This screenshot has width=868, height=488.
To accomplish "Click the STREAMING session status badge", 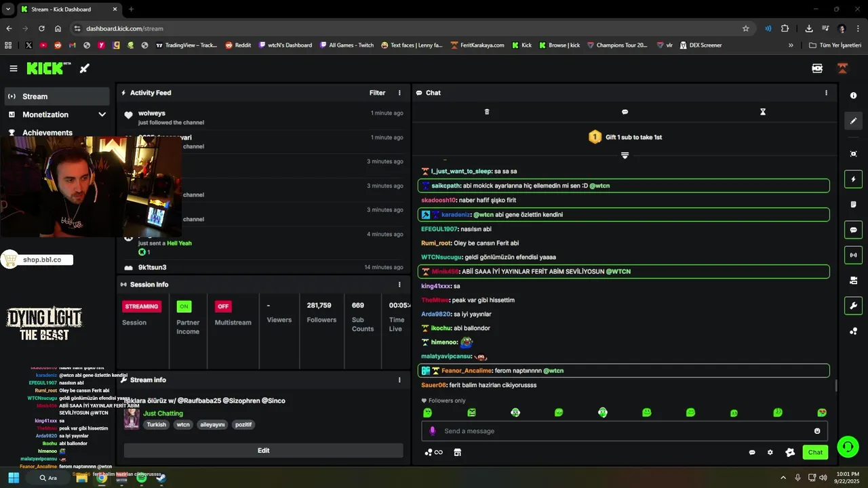I will (142, 306).
